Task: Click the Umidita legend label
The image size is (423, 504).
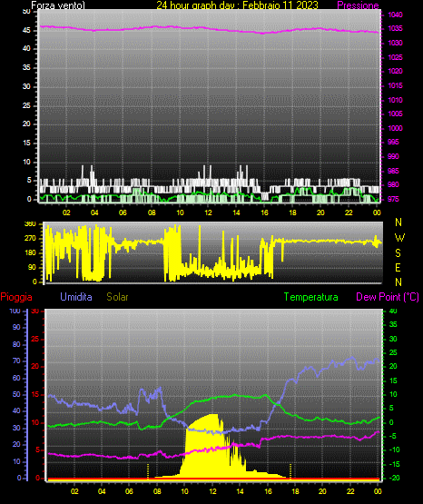Action: click(x=76, y=297)
